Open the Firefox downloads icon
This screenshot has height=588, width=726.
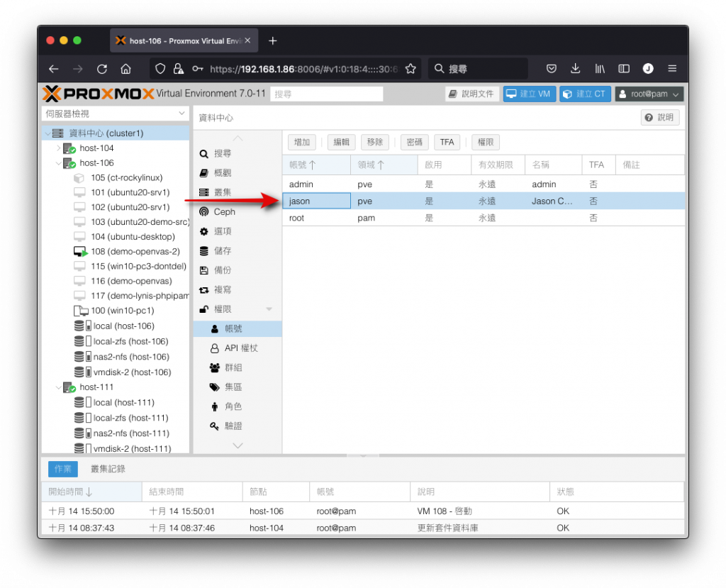click(575, 69)
